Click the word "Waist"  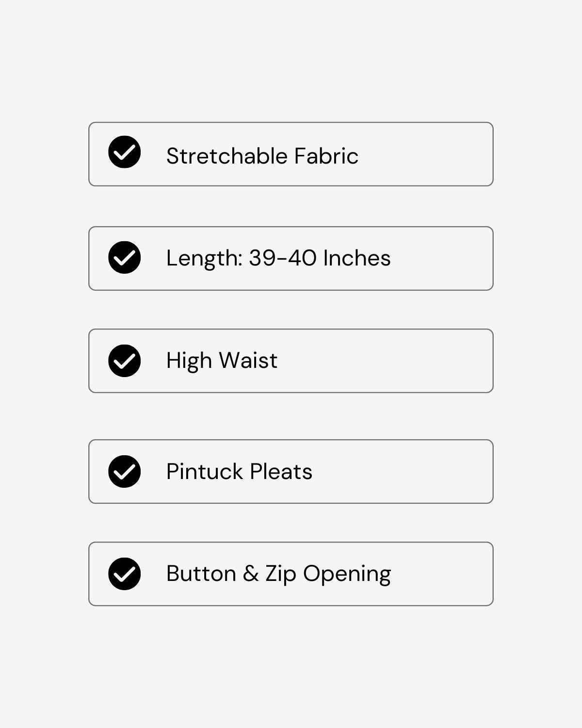(248, 361)
